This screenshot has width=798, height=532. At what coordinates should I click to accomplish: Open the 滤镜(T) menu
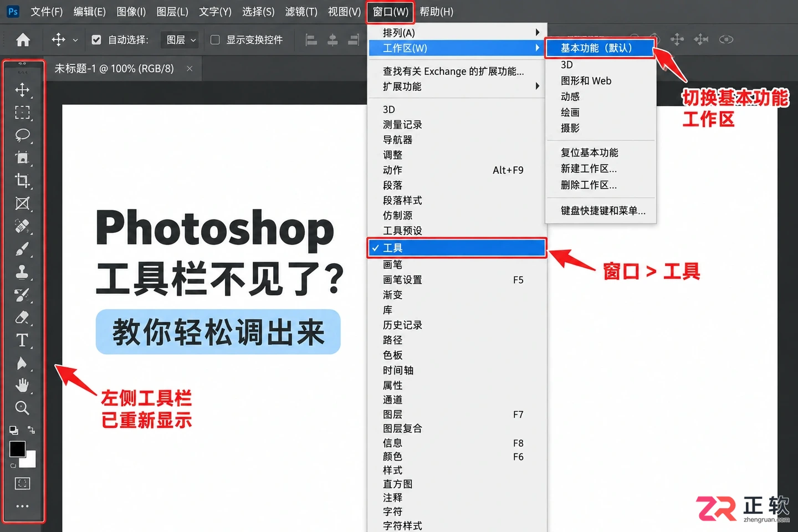(301, 12)
